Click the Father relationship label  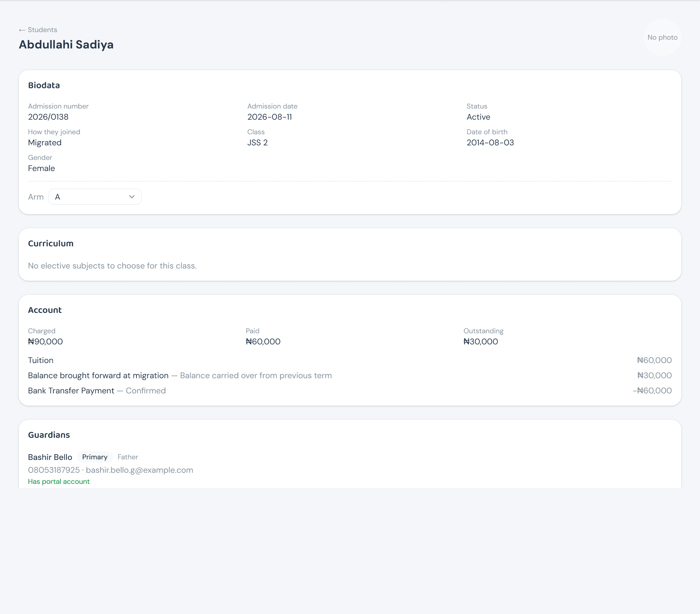pyautogui.click(x=128, y=457)
